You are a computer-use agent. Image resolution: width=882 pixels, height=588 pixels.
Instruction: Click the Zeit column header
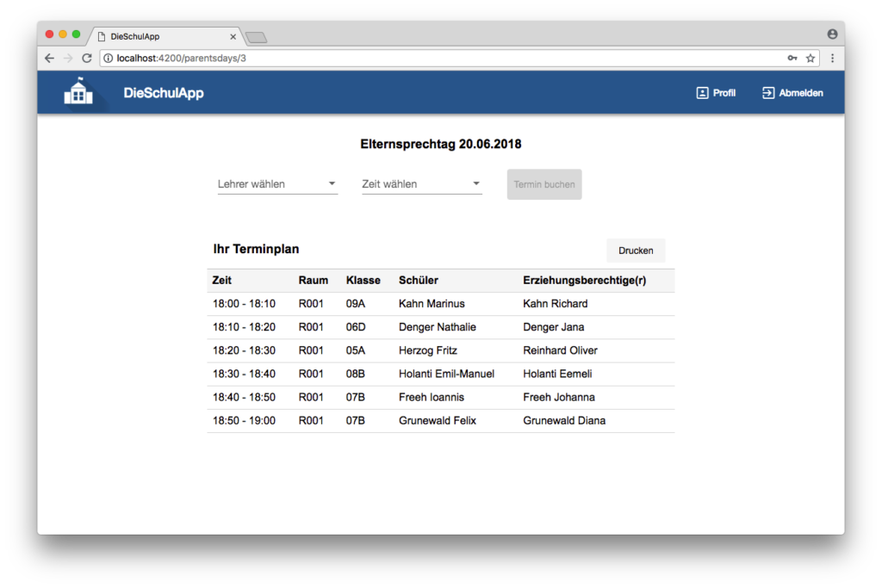coord(221,280)
